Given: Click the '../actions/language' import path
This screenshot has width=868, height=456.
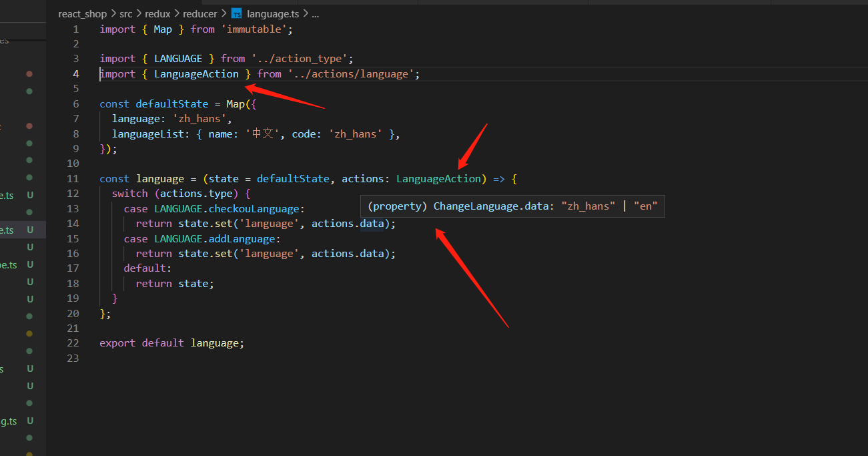Looking at the screenshot, I should point(351,74).
